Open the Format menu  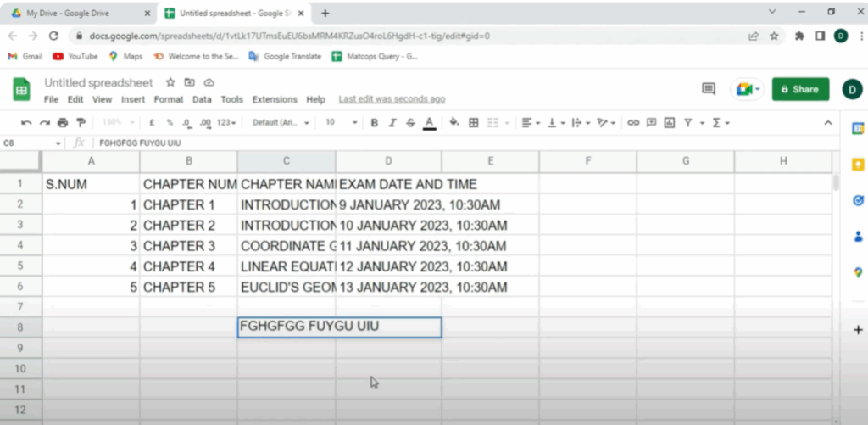[x=168, y=99]
